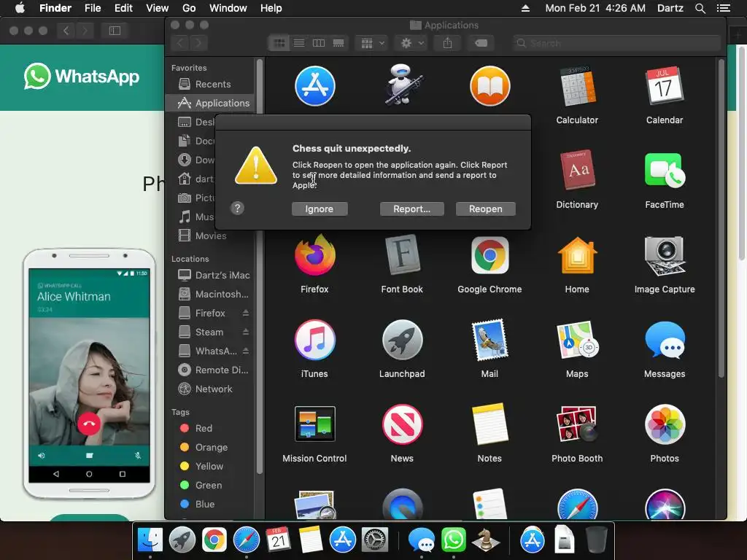Reopen the Chess application
The height and width of the screenshot is (560, 747).
coord(485,209)
